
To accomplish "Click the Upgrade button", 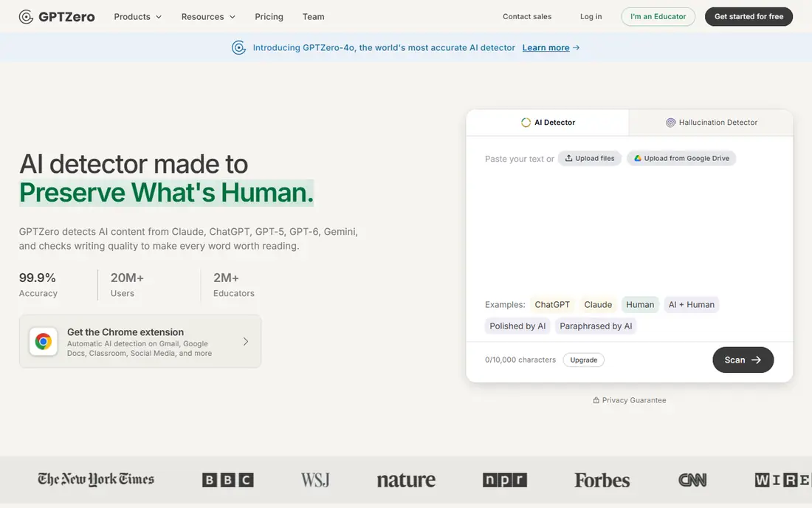I will pyautogui.click(x=584, y=360).
